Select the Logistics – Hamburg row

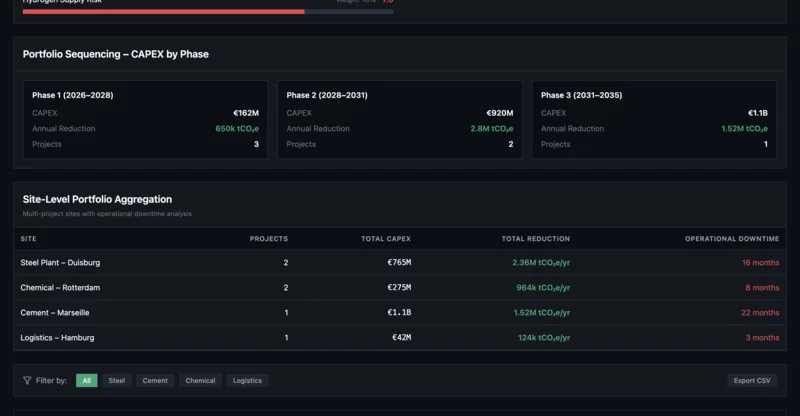(400, 338)
